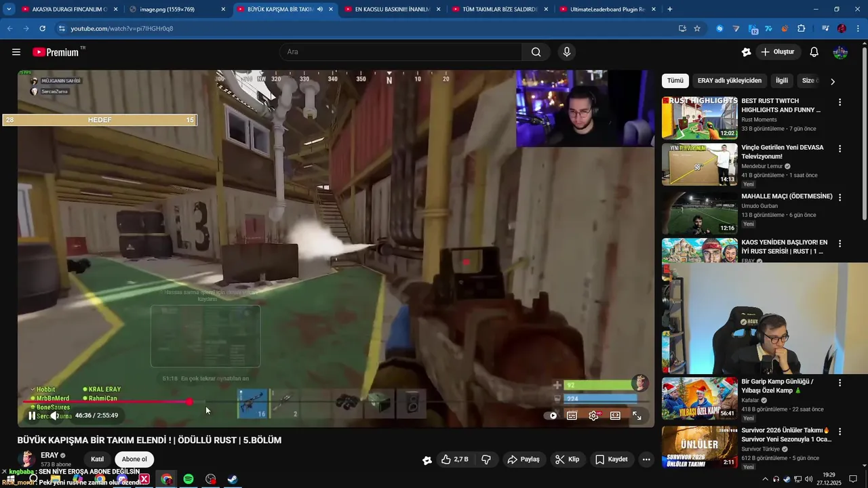Open 7TV browser extension
This screenshot has height=488, width=868.
pos(768,28)
